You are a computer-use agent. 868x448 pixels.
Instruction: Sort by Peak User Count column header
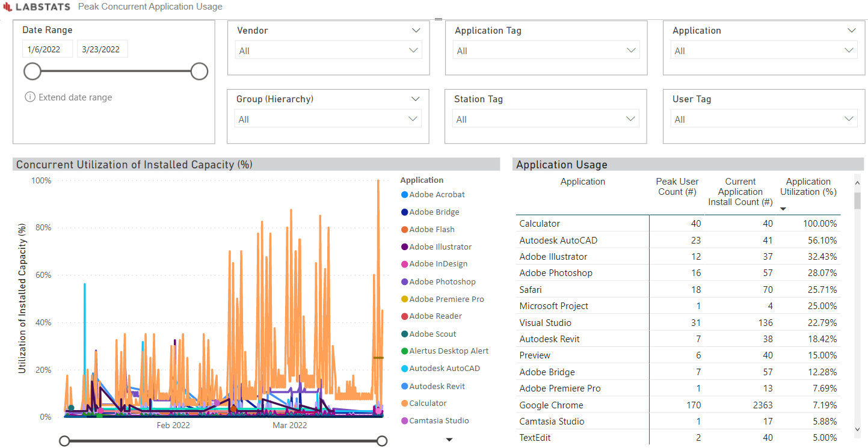pos(677,186)
